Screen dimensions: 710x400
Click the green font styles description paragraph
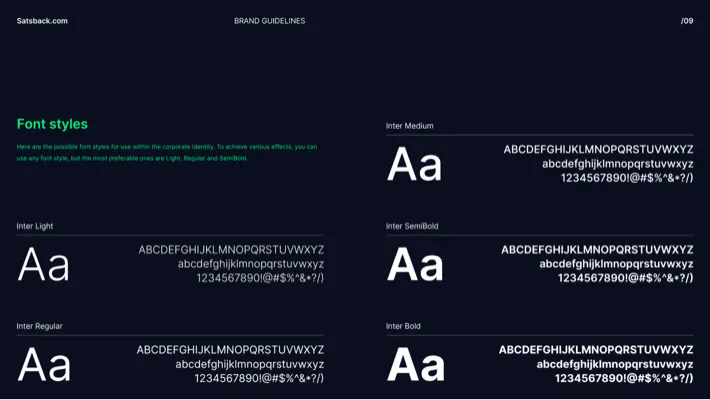tap(166, 152)
